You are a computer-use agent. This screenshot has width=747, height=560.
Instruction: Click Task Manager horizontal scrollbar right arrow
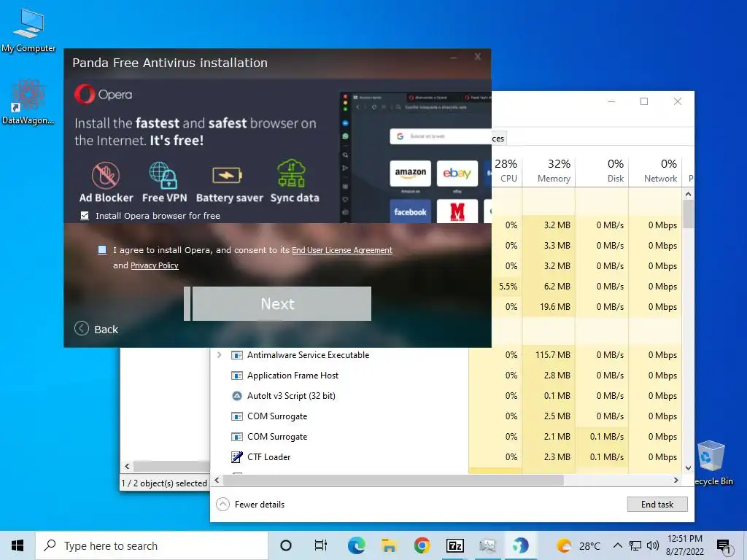pos(676,481)
